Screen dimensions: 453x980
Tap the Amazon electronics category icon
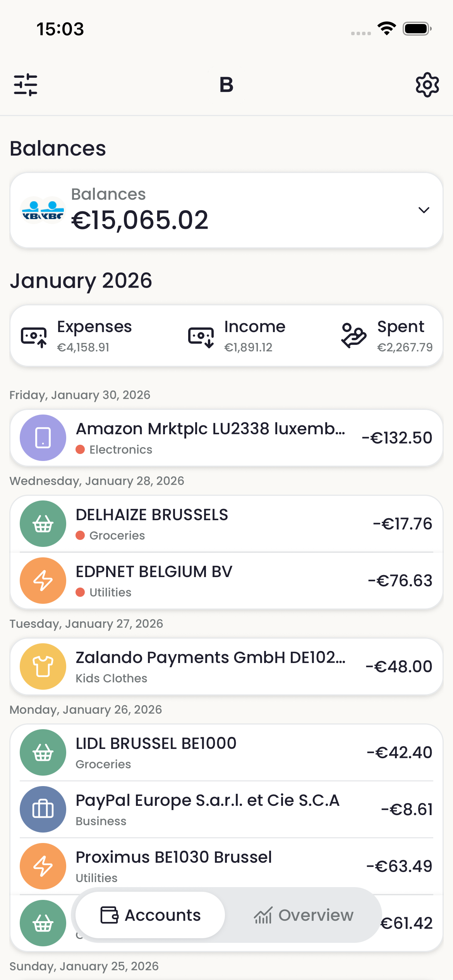coord(43,438)
